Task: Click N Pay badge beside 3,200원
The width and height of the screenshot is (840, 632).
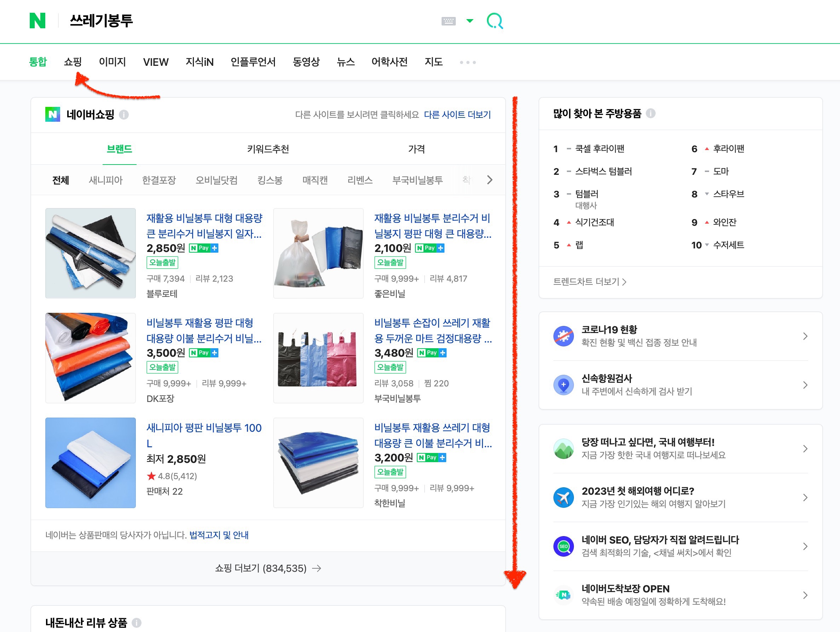Action: (x=431, y=458)
